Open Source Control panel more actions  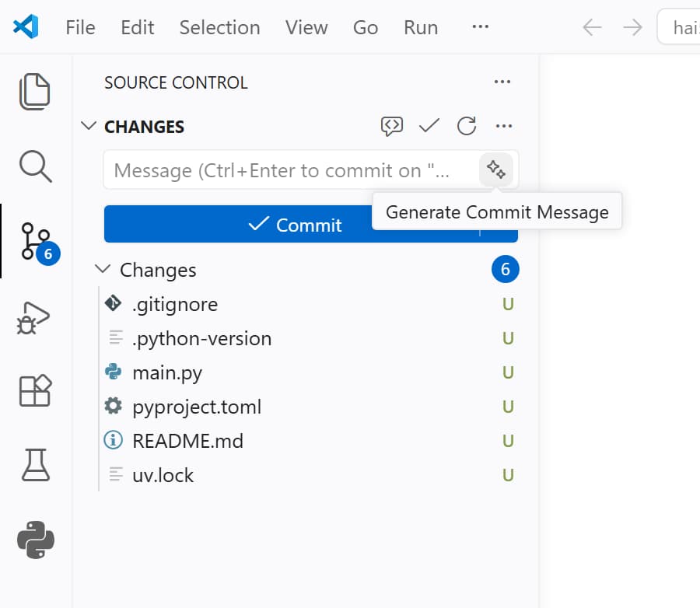[x=502, y=82]
